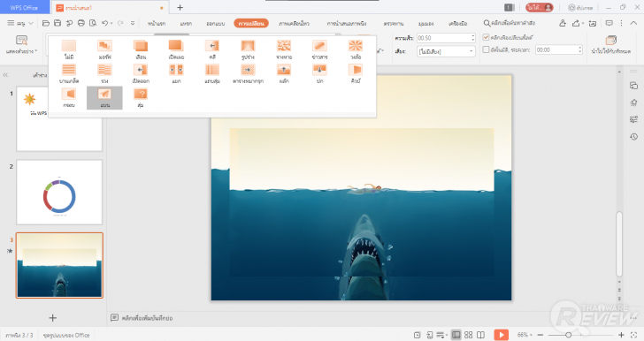Enable the automatic interval advance checkbox
Viewport: 644px width, 341px height.
click(x=486, y=49)
